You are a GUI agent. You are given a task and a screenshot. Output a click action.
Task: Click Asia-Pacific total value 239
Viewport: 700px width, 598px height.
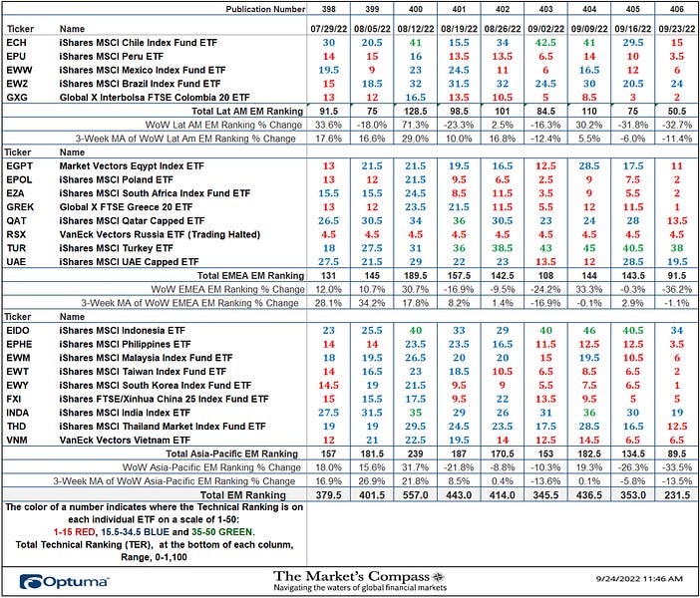pos(416,453)
